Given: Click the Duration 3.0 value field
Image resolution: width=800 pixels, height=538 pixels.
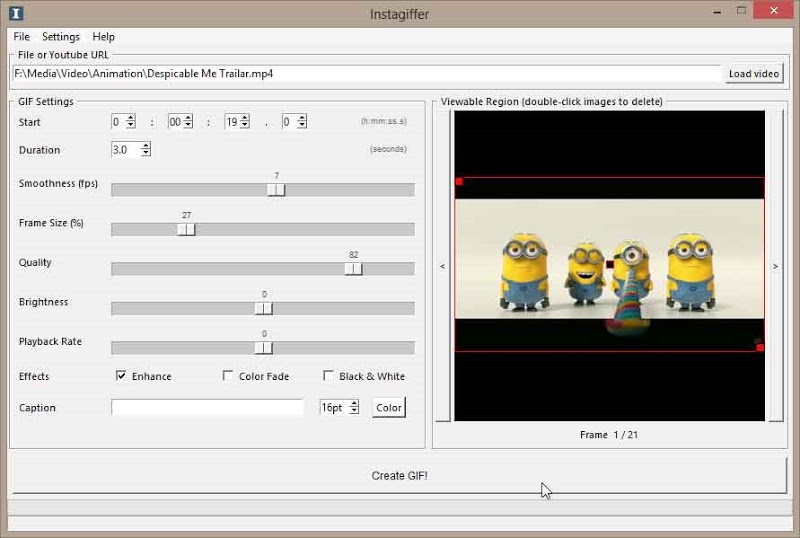Looking at the screenshot, I should (126, 150).
